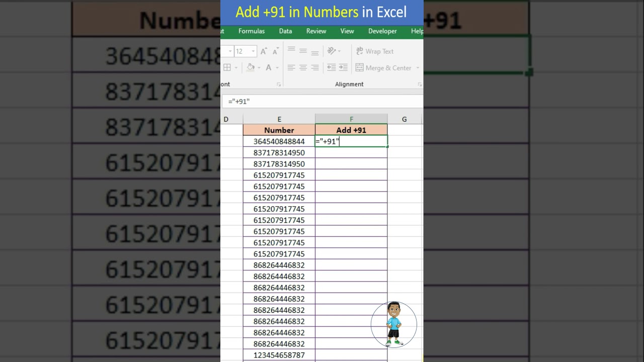
Task: Select column D header
Action: click(231, 119)
